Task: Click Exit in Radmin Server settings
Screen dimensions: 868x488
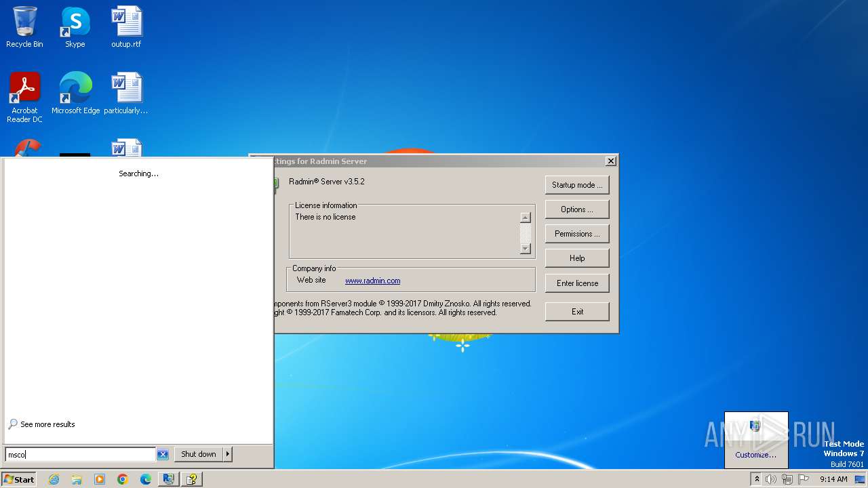Action: coord(577,312)
